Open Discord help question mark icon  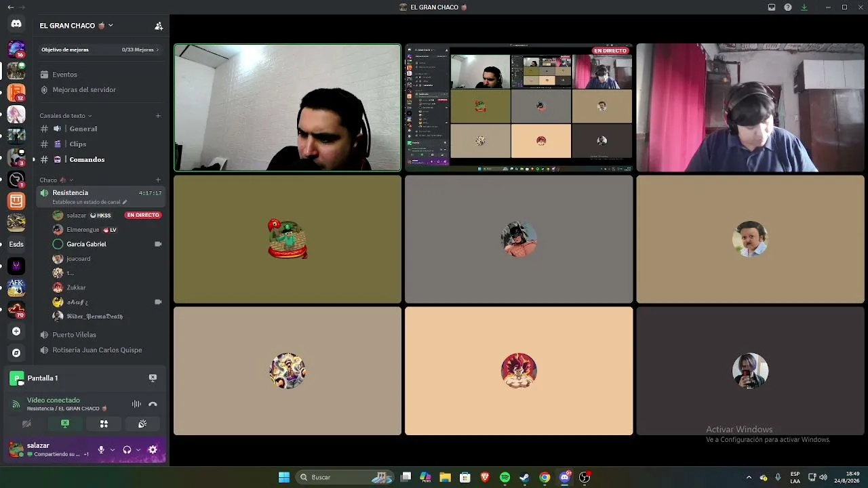click(x=788, y=7)
